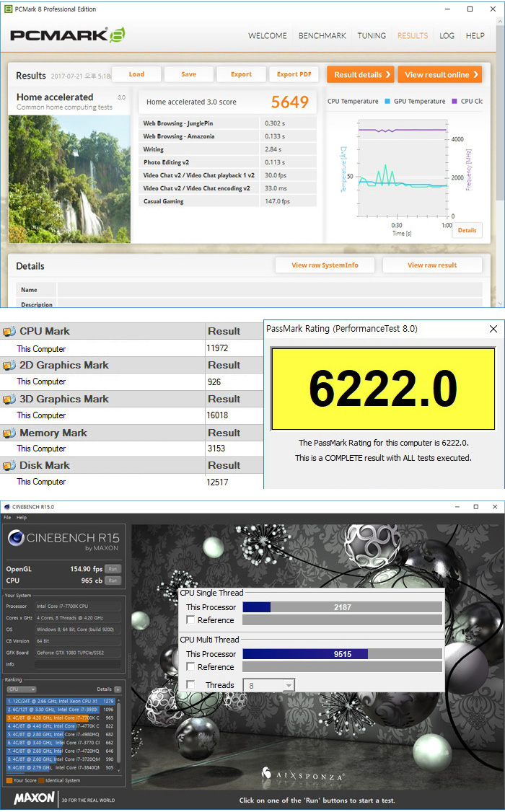Tick the CPU Multi Thread Reference checkbox
Viewport: 505px width, 812px height.
[x=190, y=667]
